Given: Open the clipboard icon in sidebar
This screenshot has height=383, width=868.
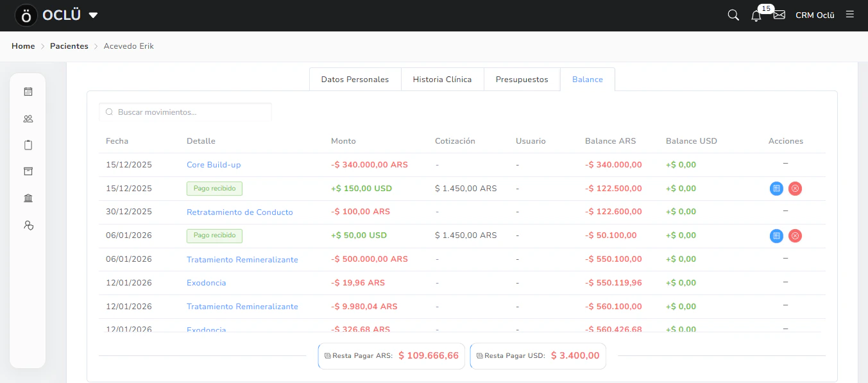Looking at the screenshot, I should 28,145.
